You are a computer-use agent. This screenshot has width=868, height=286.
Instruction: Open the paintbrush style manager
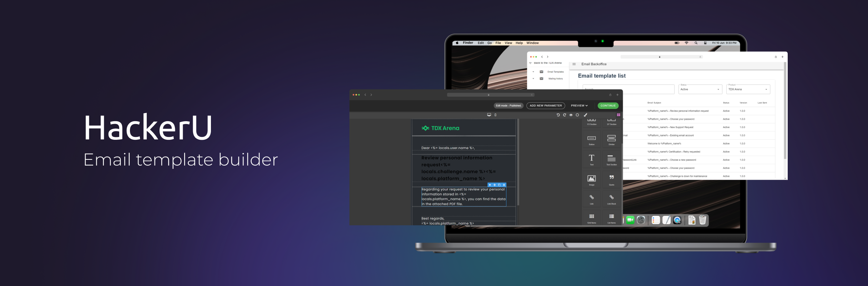(x=585, y=115)
